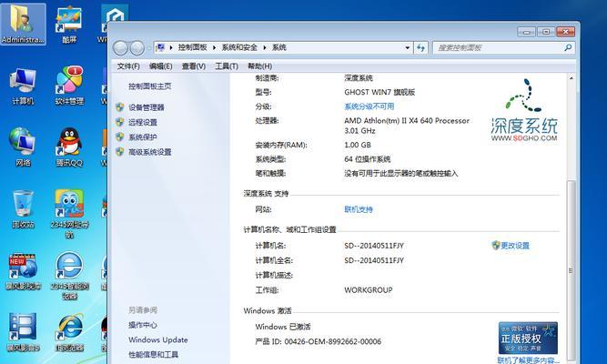607x364 pixels.
Task: Open the 网络 desktop icon
Action: pos(23,147)
